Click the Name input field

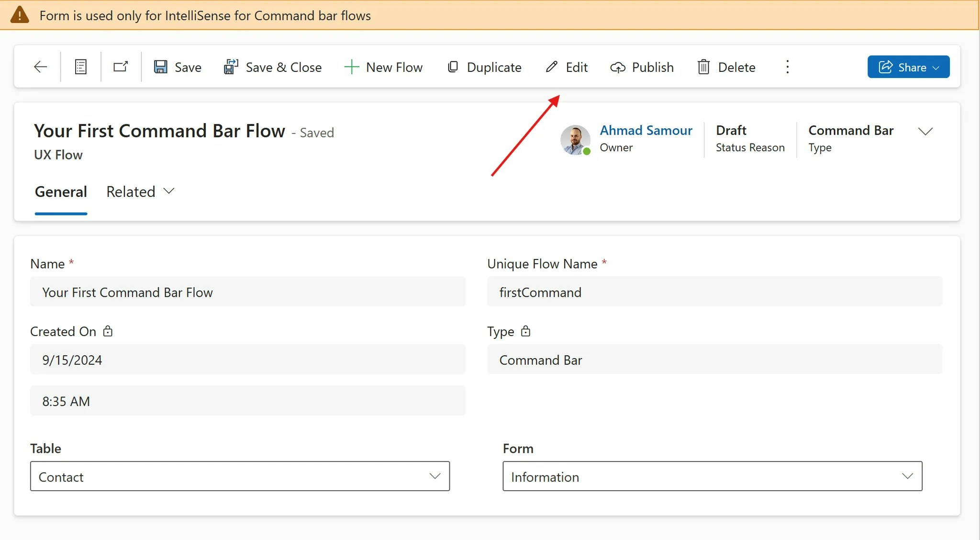247,292
